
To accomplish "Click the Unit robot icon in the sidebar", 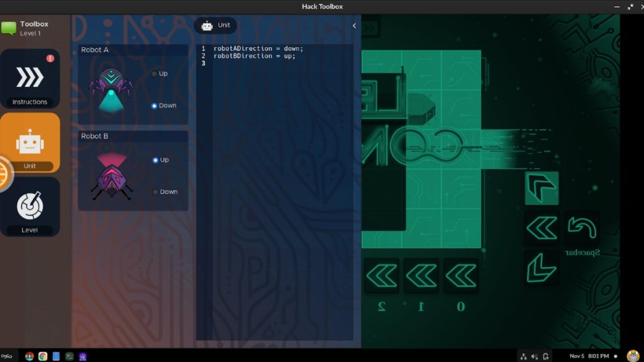I will click(x=30, y=143).
